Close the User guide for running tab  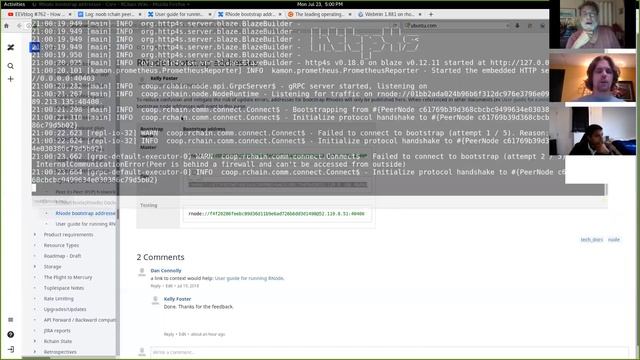point(210,14)
